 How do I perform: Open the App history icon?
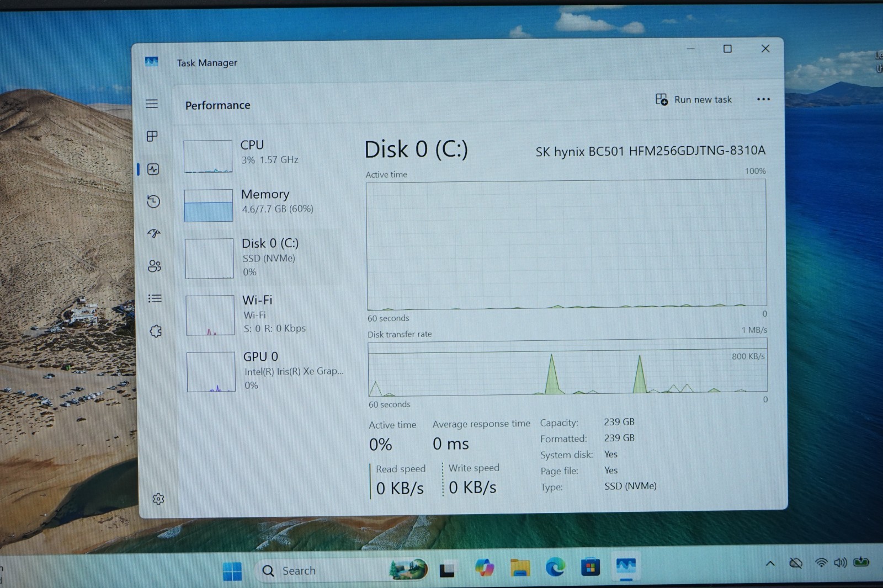(153, 201)
